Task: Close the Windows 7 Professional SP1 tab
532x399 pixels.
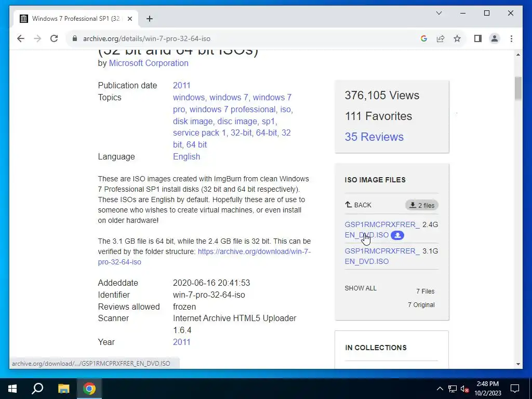Action: [x=129, y=19]
